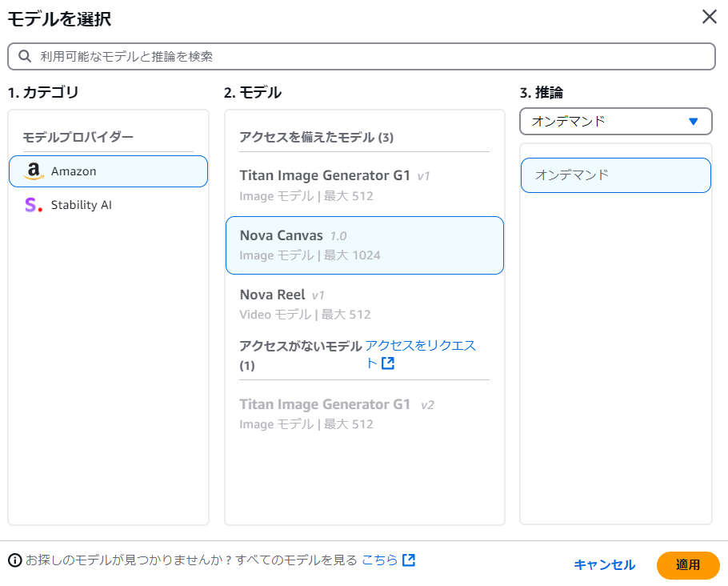Select the オンデマンド option in the list
The image size is (728, 586).
(616, 175)
